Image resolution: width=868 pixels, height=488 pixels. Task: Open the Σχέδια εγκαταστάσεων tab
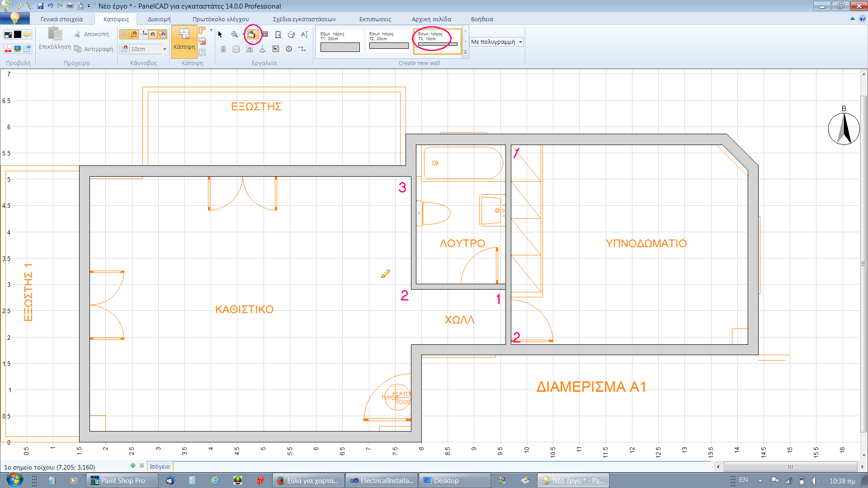304,19
